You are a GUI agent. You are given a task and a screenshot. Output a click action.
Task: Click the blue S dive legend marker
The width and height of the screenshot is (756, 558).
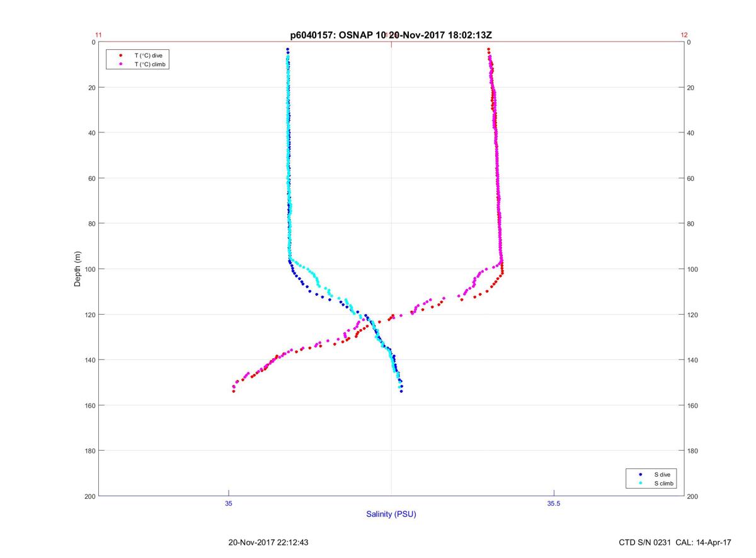point(640,474)
